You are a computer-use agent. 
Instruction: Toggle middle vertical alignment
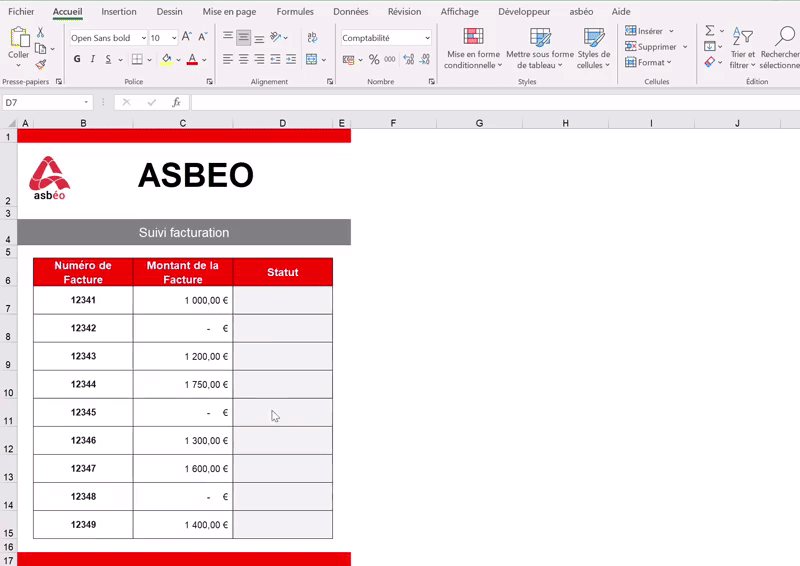click(243, 37)
